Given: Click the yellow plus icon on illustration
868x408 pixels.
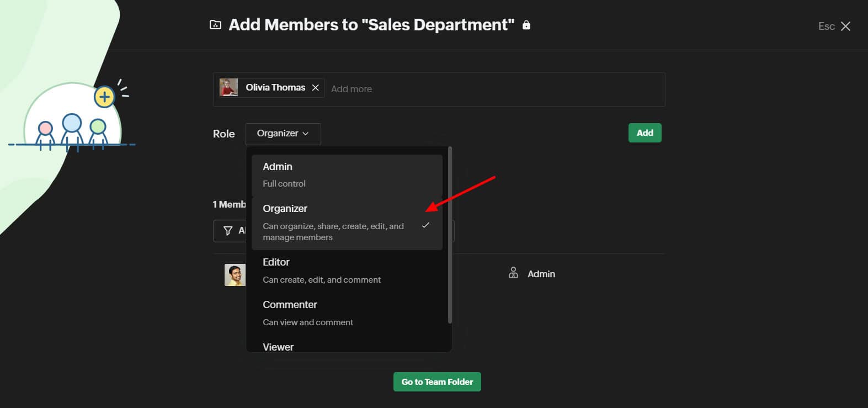Looking at the screenshot, I should [x=104, y=97].
